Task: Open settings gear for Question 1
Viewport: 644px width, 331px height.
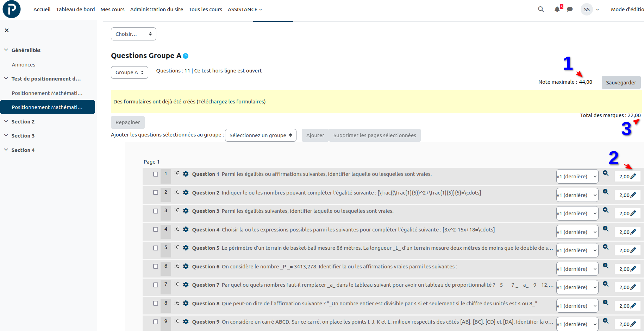Action: 186,174
